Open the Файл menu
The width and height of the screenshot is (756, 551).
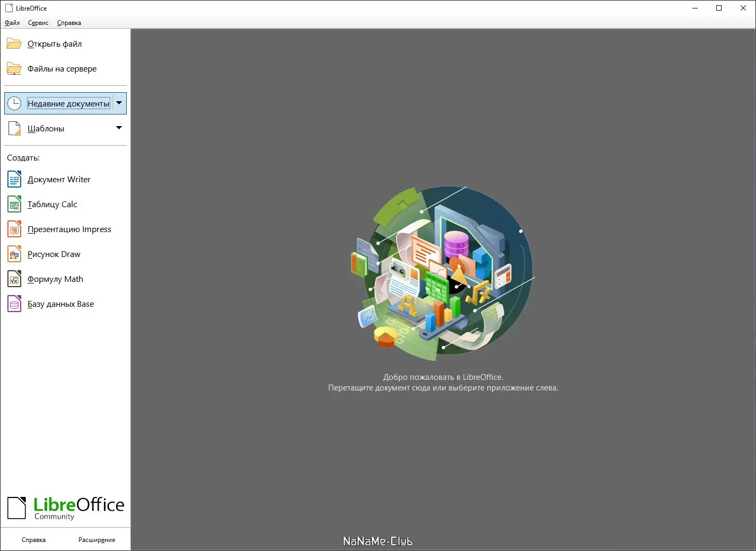[12, 23]
